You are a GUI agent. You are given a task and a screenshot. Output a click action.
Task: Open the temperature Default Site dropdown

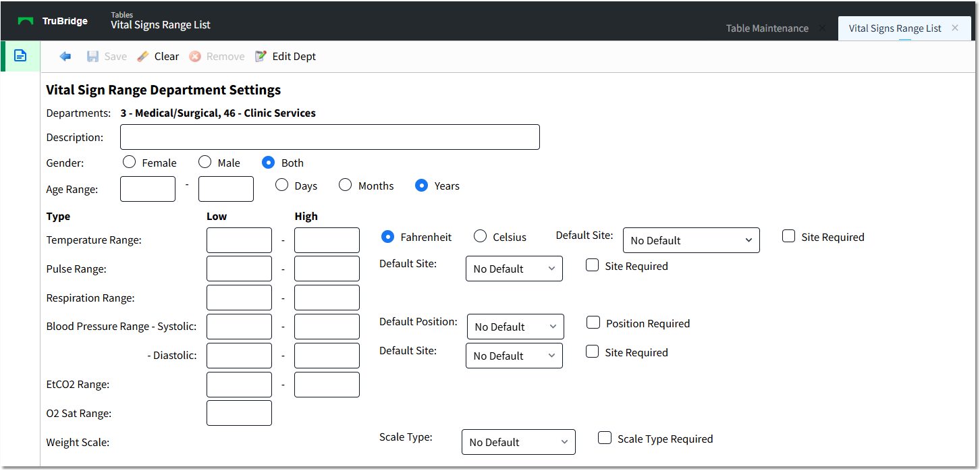pos(691,240)
